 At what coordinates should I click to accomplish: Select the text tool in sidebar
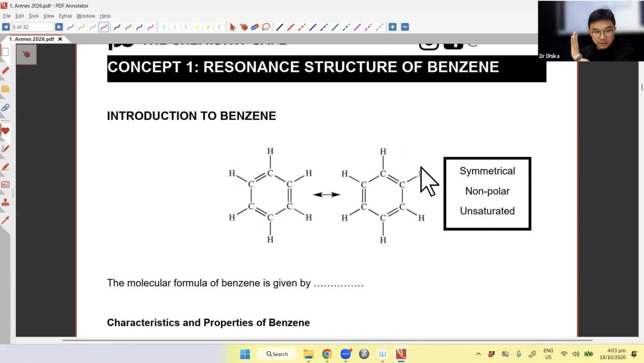point(5,185)
